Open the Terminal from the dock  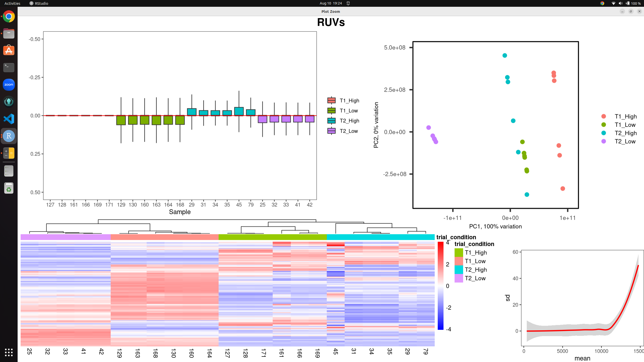point(9,68)
